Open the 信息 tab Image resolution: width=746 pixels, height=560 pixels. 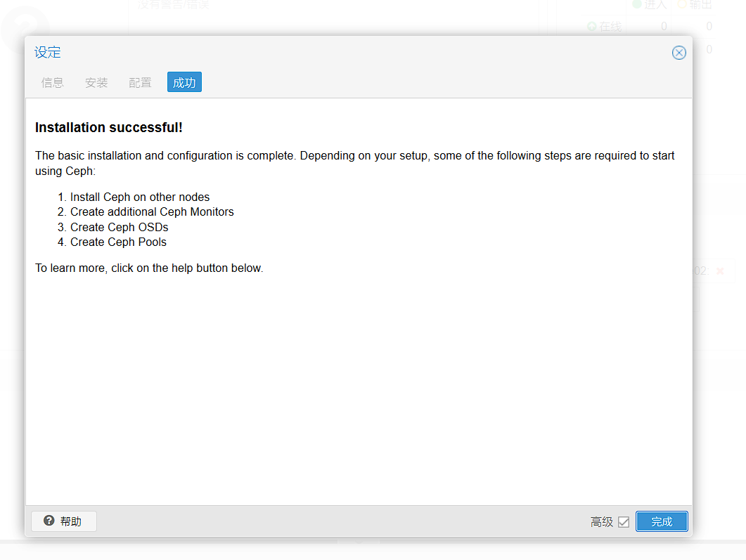click(52, 83)
